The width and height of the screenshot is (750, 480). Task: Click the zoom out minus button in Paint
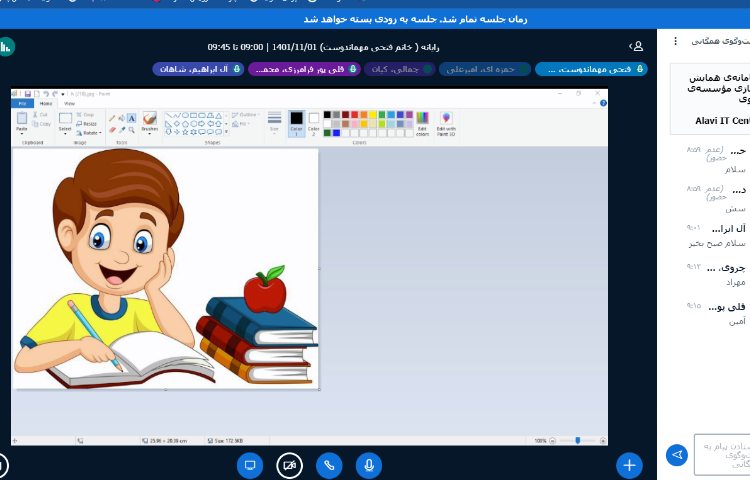[x=553, y=440]
